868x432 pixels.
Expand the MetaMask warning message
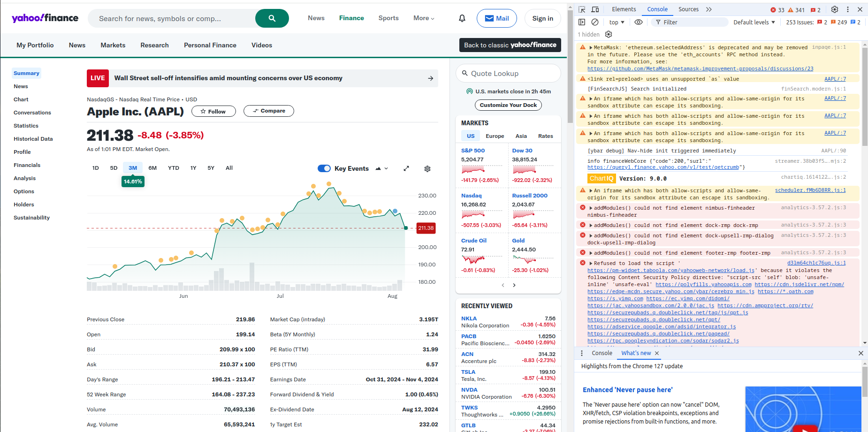point(591,47)
